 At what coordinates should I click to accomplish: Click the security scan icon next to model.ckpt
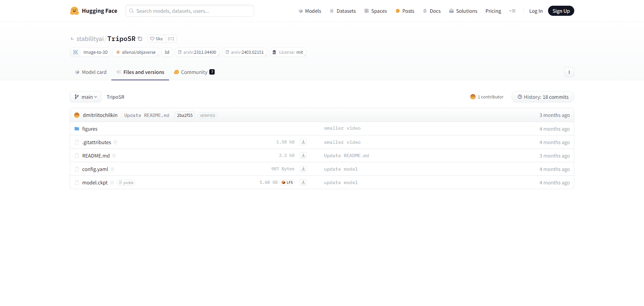pyautogui.click(x=112, y=183)
